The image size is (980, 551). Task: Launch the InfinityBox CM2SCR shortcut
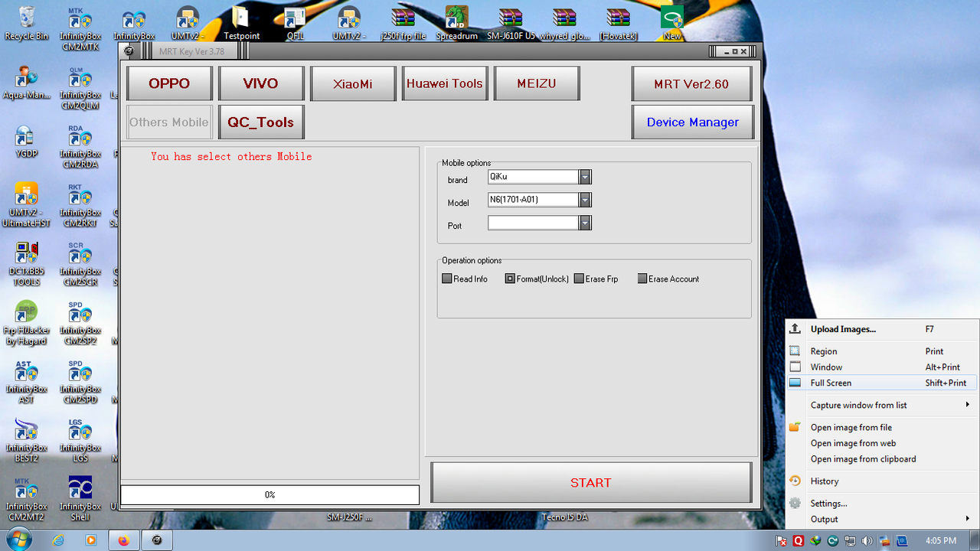80,264
